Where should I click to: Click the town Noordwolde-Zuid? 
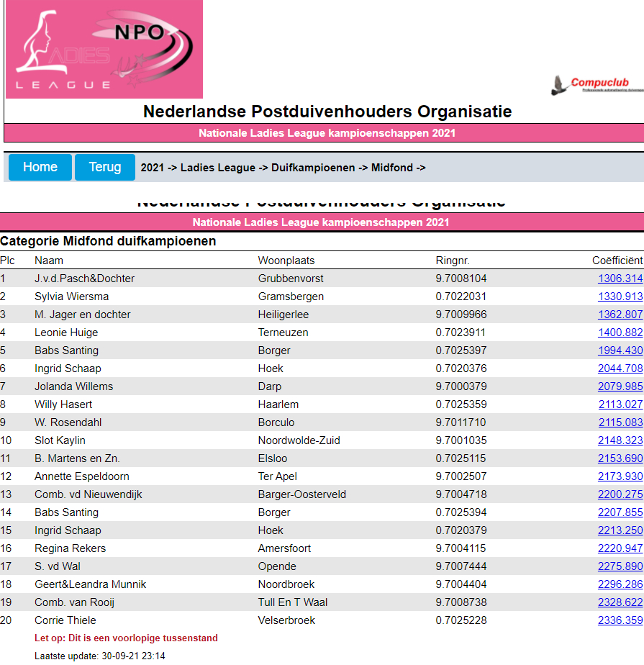tap(299, 440)
